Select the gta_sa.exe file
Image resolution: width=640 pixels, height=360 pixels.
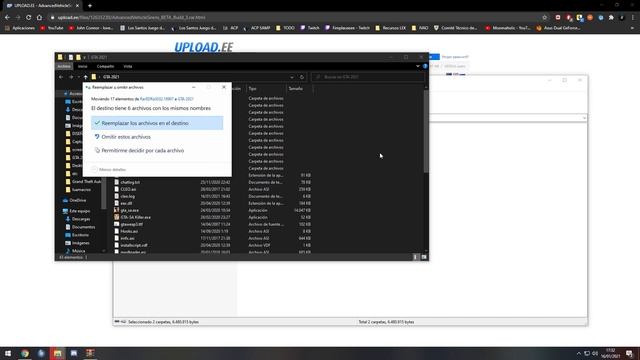click(x=130, y=210)
